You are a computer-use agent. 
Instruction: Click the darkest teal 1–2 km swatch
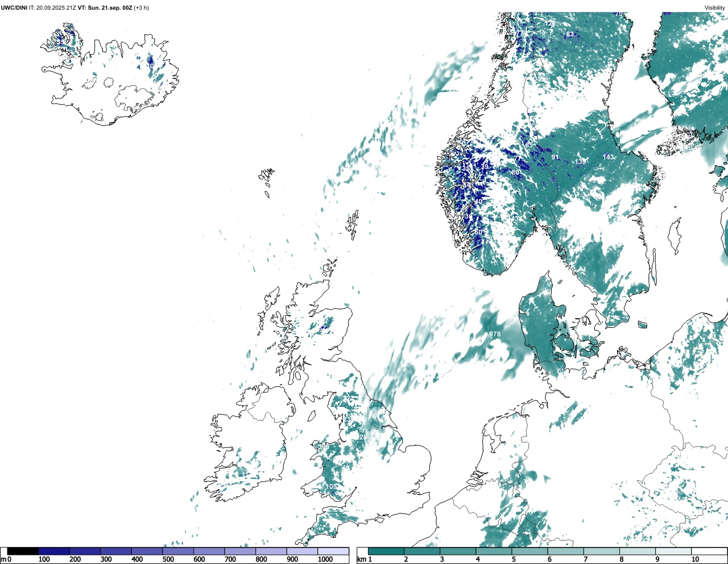(x=386, y=551)
